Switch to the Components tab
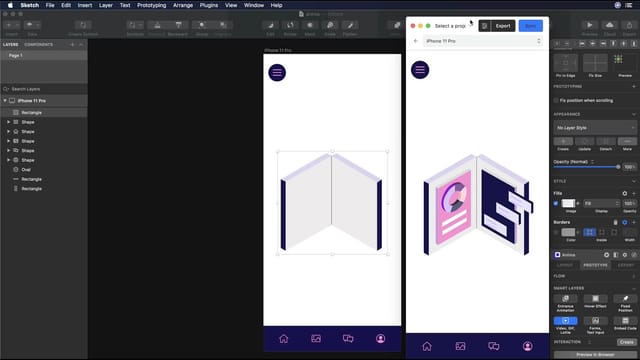This screenshot has height=360, width=640. 38,44
